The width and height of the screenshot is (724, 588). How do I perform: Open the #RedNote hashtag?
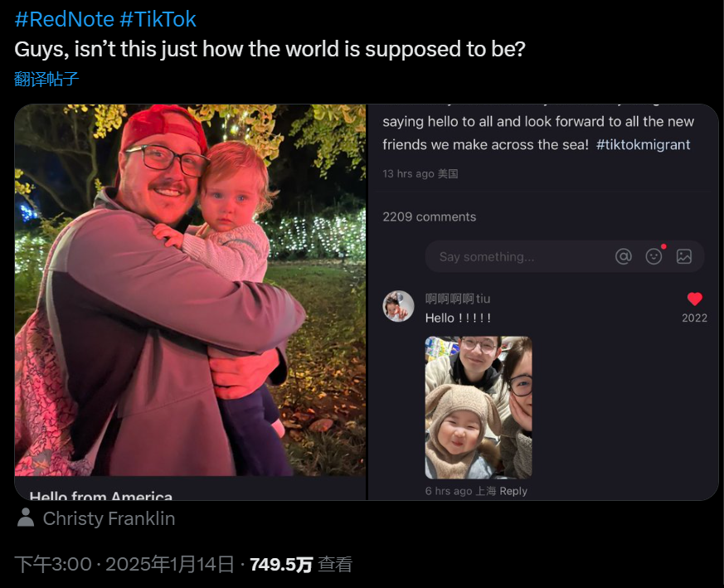point(64,19)
